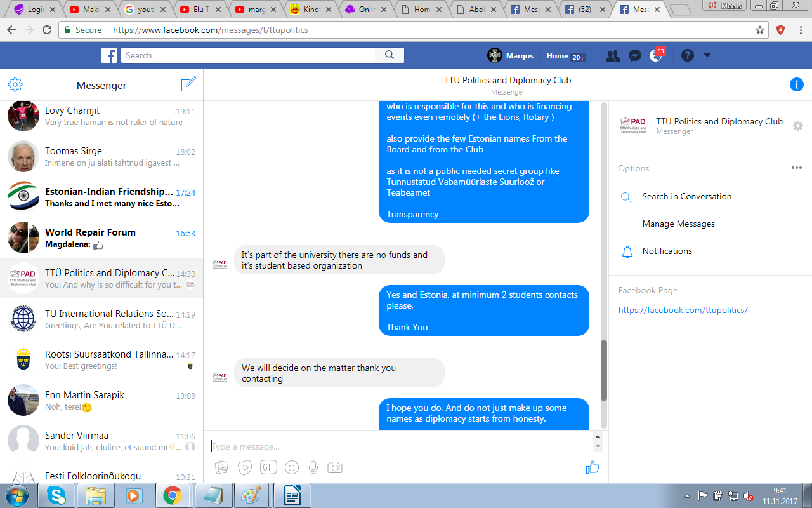Image resolution: width=812 pixels, height=508 pixels.
Task: Click Home link in Facebook header
Action: point(557,55)
